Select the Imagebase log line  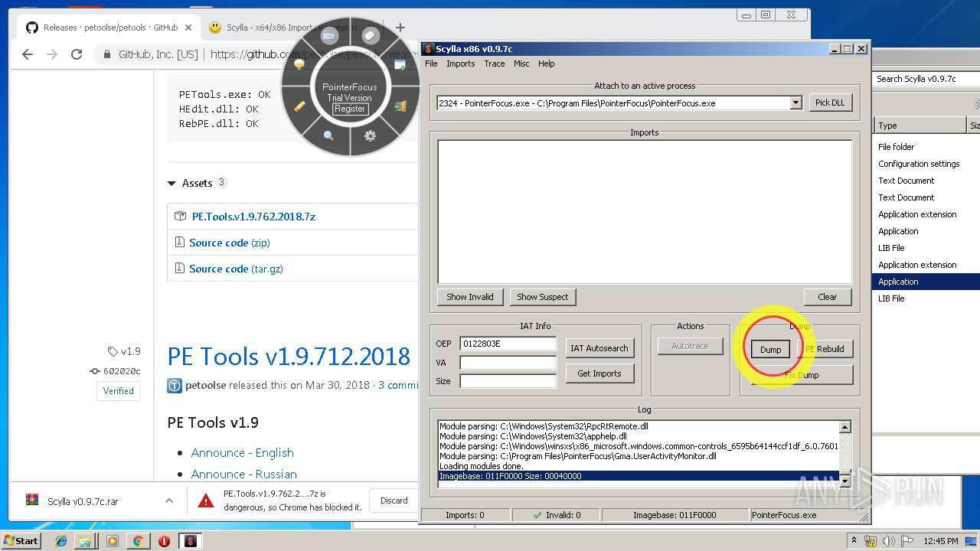(639, 476)
